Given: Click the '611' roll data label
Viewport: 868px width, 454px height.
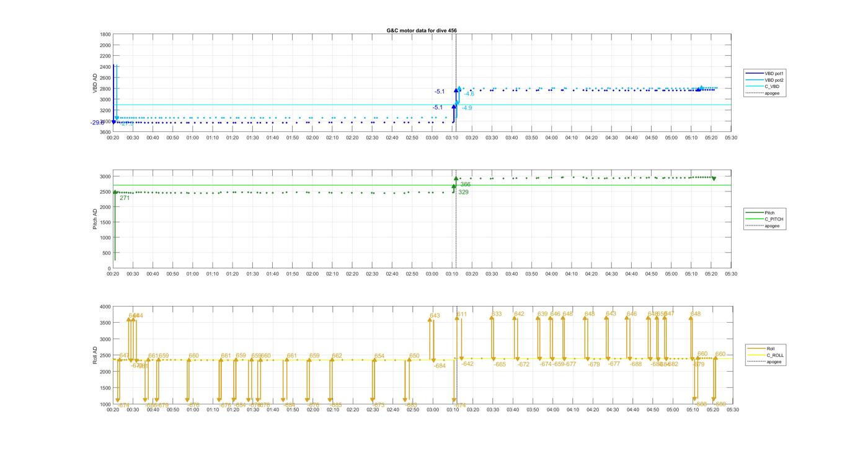Looking at the screenshot, I should coord(462,315).
